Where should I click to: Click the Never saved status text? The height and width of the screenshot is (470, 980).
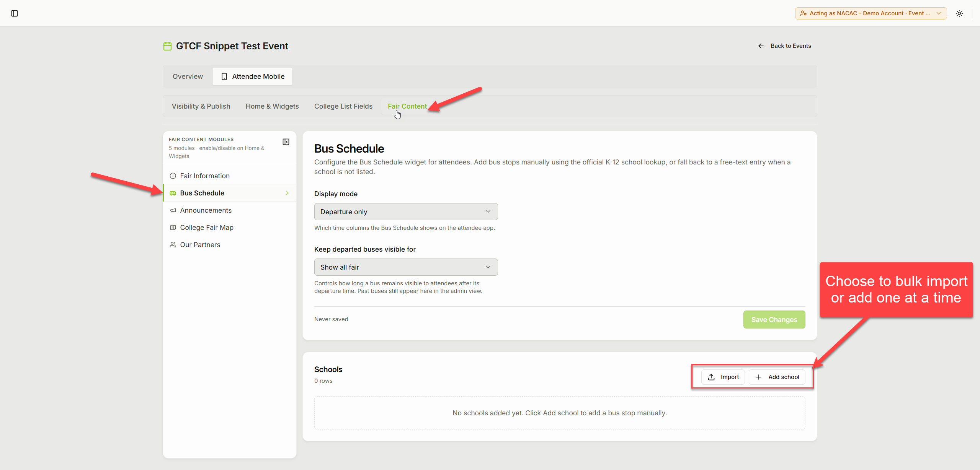coord(331,319)
